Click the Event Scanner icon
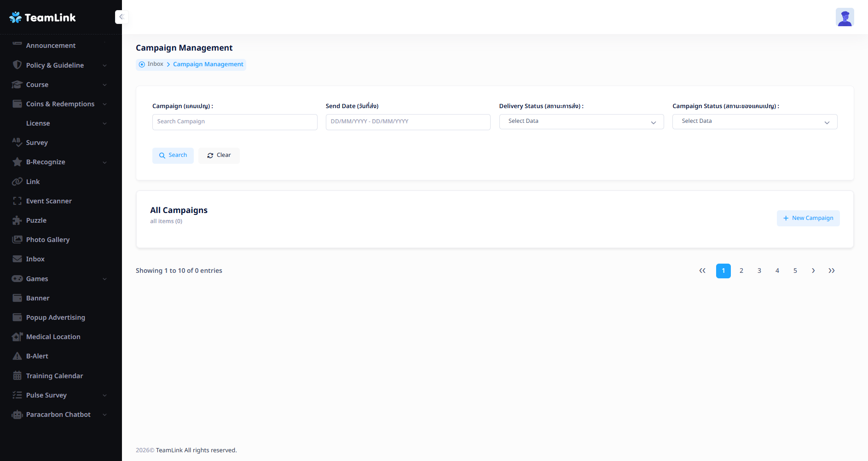The height and width of the screenshot is (461, 868). click(17, 201)
